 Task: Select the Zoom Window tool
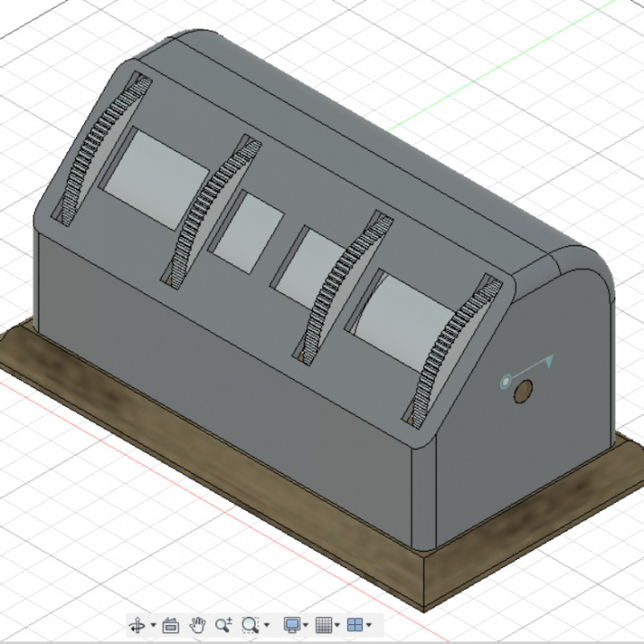tap(250, 624)
